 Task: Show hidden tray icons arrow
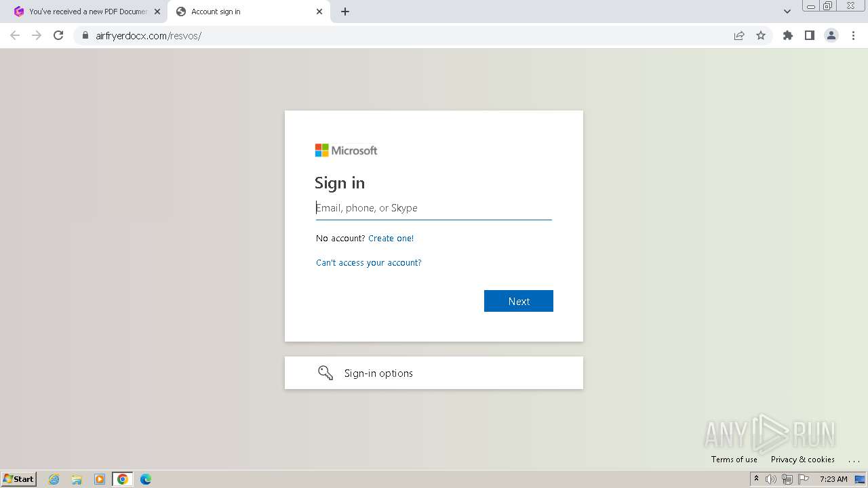point(756,479)
